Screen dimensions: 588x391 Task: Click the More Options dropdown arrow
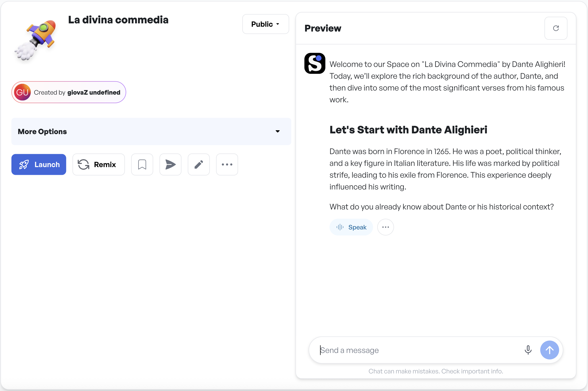coord(277,131)
